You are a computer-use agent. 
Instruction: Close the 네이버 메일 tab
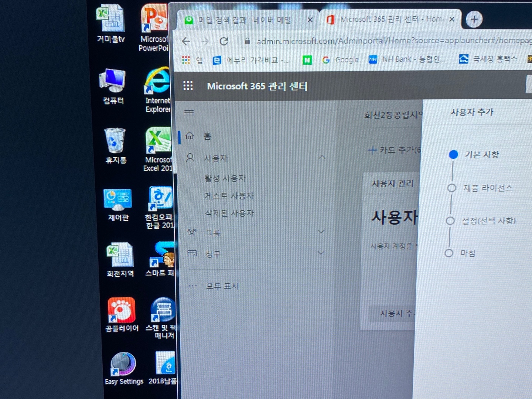[310, 20]
